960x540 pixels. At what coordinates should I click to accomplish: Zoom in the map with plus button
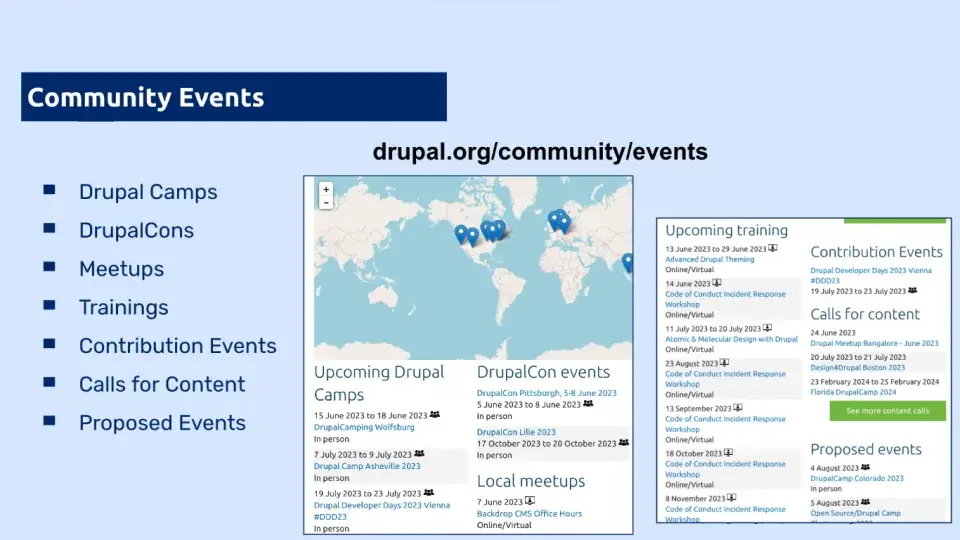click(x=326, y=189)
